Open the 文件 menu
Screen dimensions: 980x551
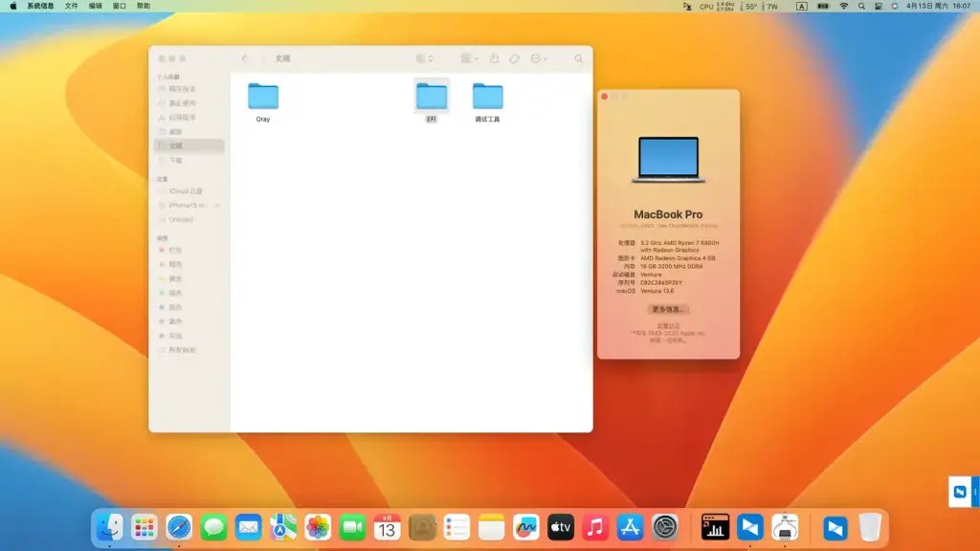click(71, 7)
